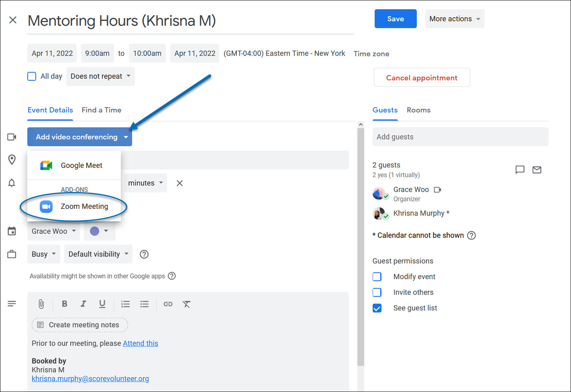Click the Cancel appointment button
The image size is (571, 392).
[x=422, y=78]
